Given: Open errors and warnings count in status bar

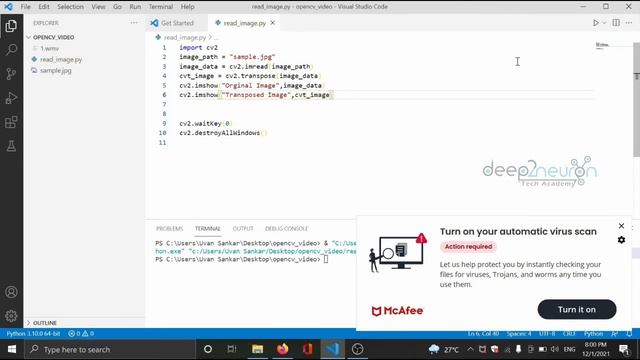Looking at the screenshot, I should click(x=81, y=333).
